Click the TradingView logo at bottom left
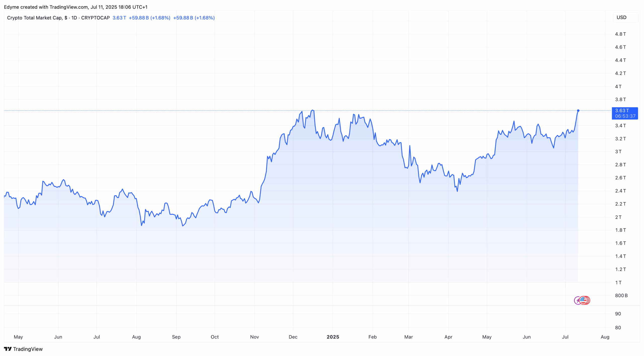Viewport: 644px width, 356px height. pos(23,349)
